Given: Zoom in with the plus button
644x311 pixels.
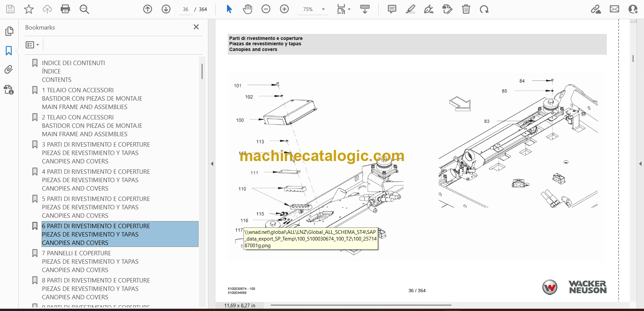Looking at the screenshot, I should [284, 9].
